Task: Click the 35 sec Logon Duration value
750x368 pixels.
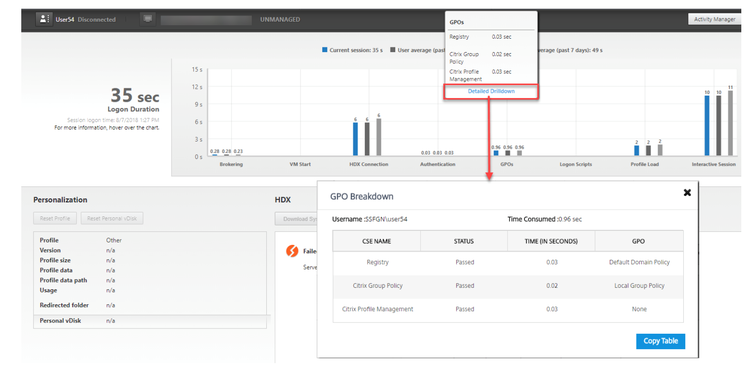Action: 135,95
